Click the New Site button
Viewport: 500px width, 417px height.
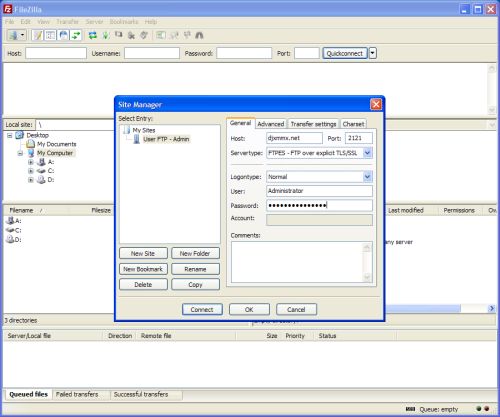point(143,253)
